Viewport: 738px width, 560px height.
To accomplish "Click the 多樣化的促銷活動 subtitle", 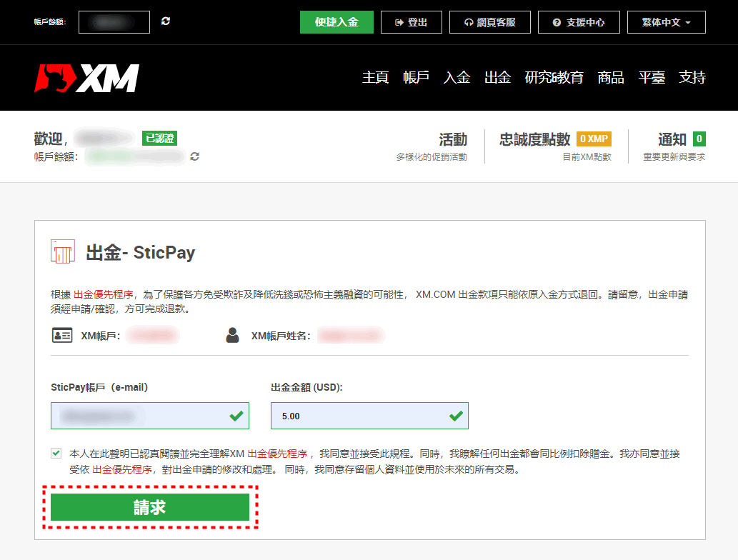I will point(432,157).
